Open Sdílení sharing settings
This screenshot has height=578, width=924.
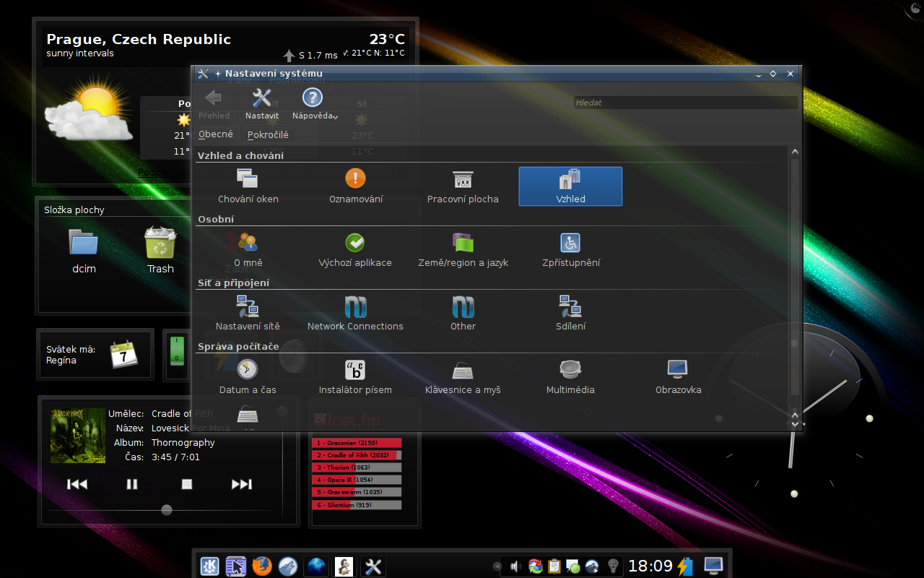pyautogui.click(x=570, y=314)
